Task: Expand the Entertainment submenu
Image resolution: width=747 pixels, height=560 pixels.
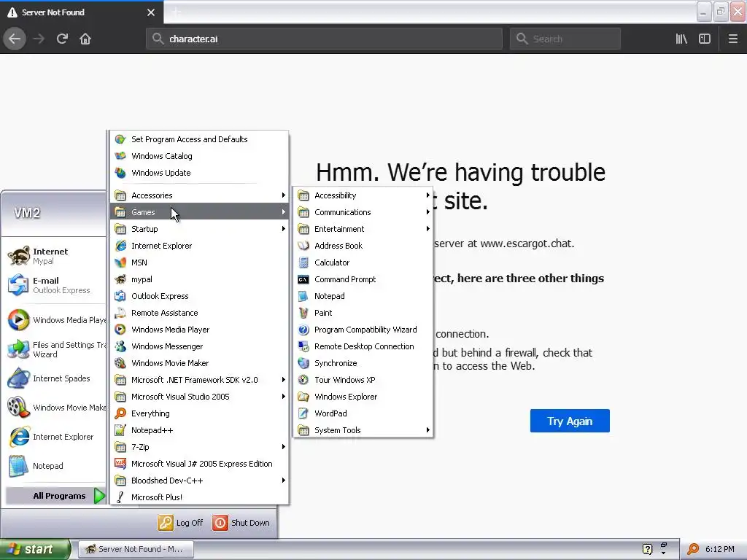Action: [x=363, y=229]
